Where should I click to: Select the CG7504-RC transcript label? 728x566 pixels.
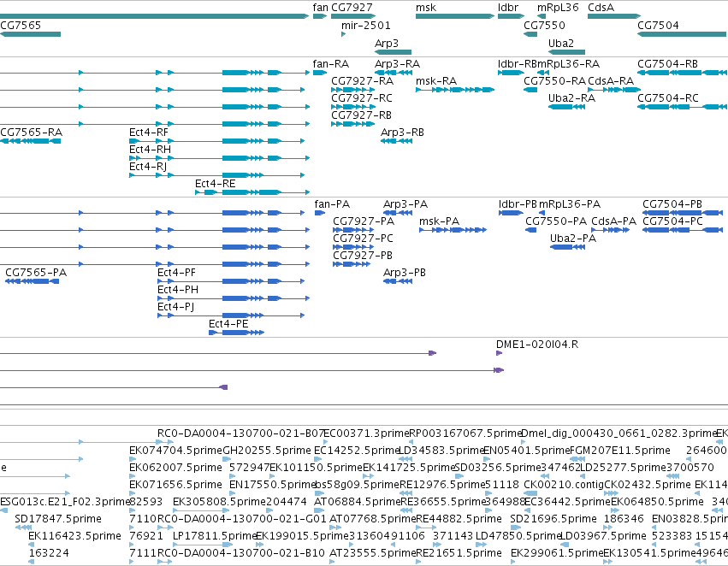point(667,98)
